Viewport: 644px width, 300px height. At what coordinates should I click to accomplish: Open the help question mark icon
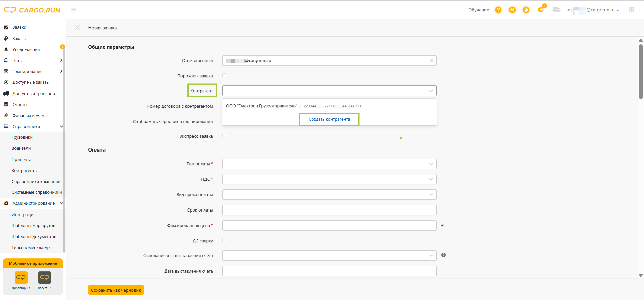[498, 10]
